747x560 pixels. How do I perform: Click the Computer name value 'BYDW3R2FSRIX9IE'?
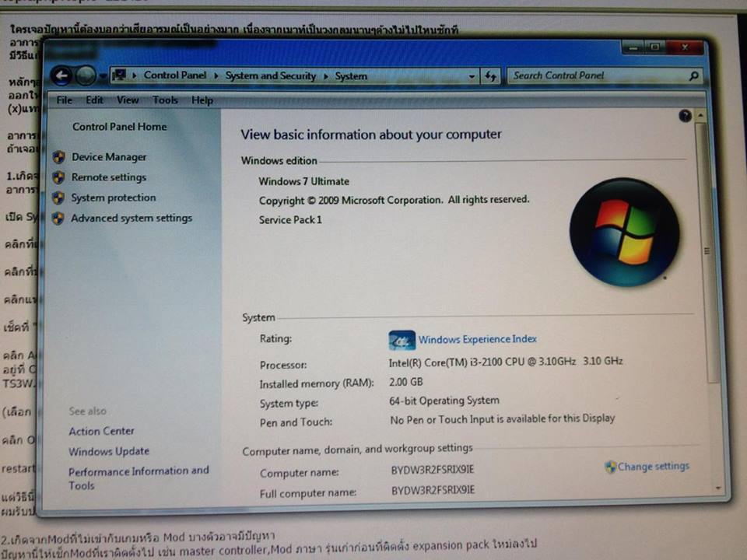tap(433, 470)
